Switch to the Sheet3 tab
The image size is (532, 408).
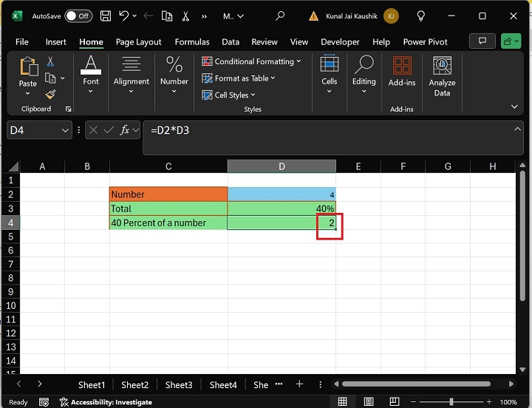179,385
